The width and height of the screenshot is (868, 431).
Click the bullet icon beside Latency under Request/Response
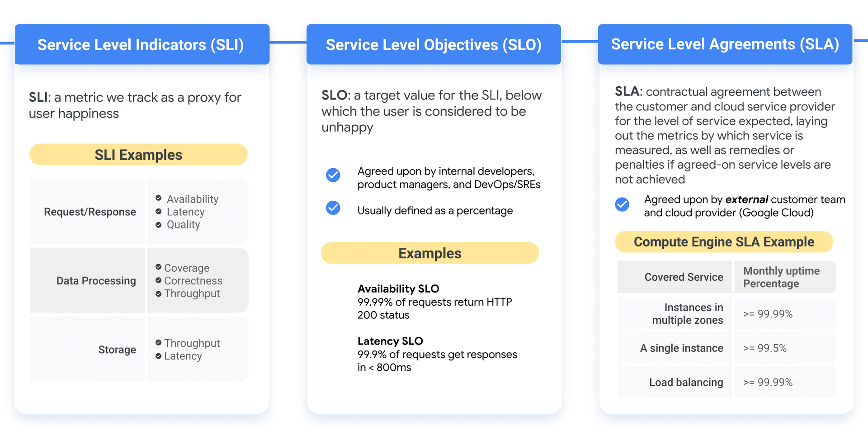159,211
